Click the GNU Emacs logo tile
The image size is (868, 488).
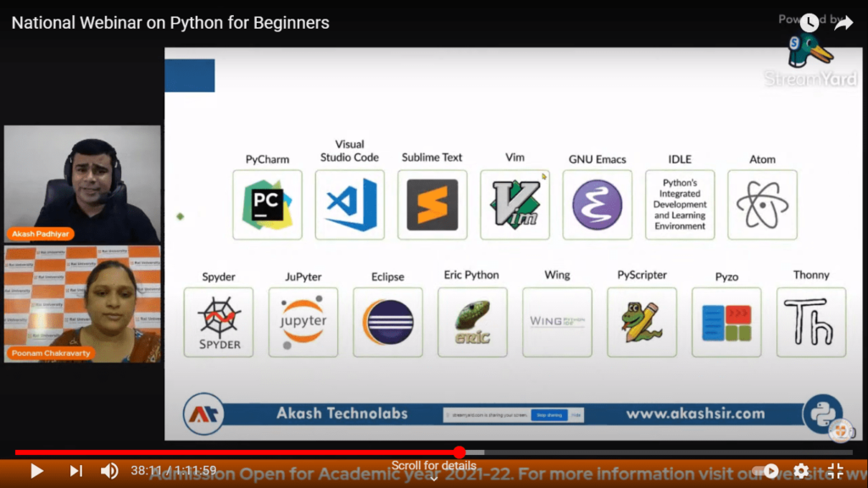point(598,205)
